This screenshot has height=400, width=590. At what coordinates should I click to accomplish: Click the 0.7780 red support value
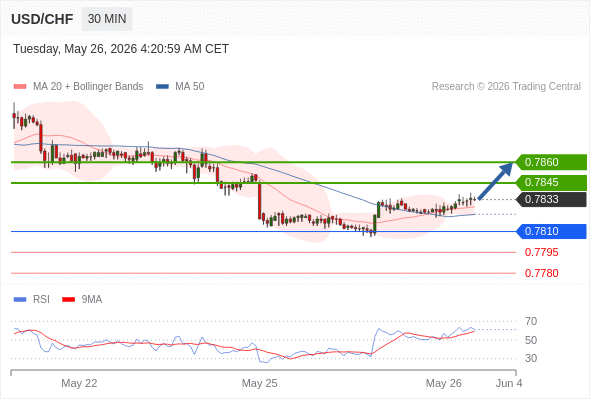(541, 273)
